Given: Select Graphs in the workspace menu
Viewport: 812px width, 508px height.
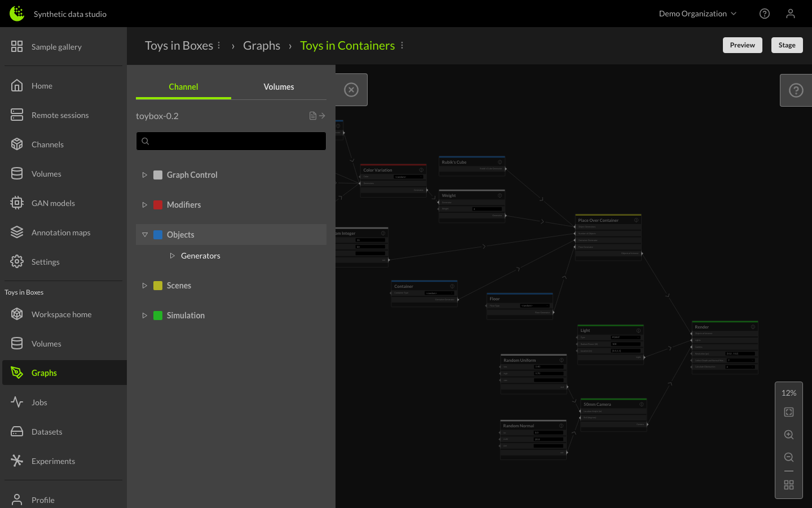Looking at the screenshot, I should pyautogui.click(x=44, y=373).
